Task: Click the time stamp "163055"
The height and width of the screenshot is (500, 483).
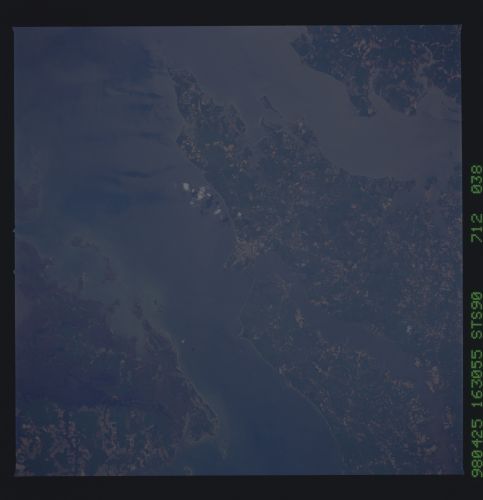Action: [x=476, y=379]
